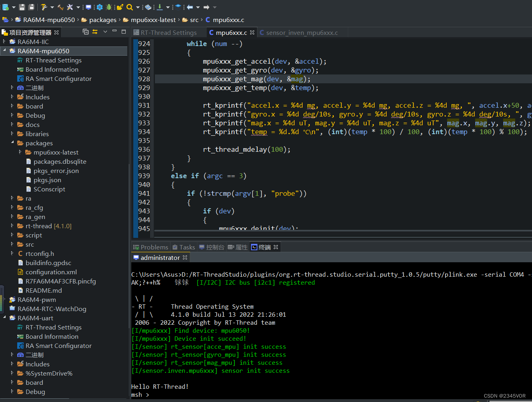Click the Save All toolbar icon
This screenshot has width=532, height=402.
(31, 7)
